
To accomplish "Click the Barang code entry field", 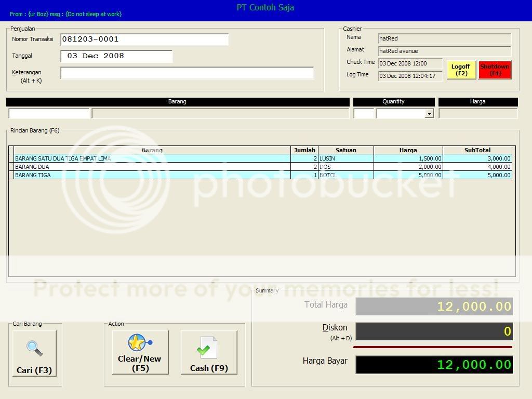I will 49,113.
